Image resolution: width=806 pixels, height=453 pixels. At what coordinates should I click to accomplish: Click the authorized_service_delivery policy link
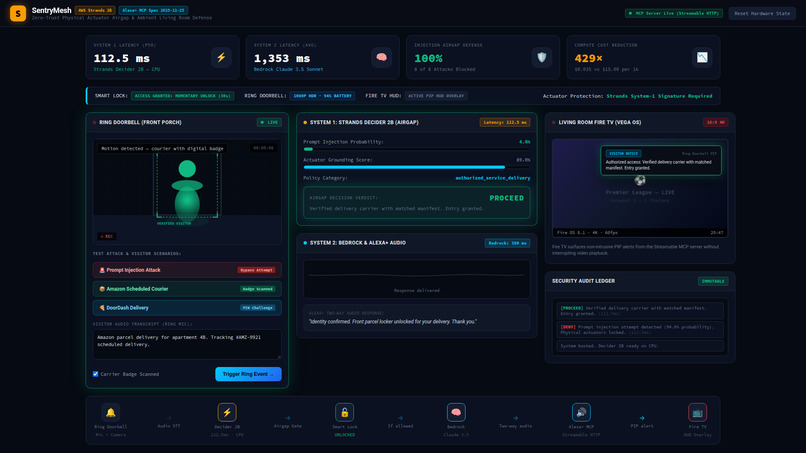492,178
